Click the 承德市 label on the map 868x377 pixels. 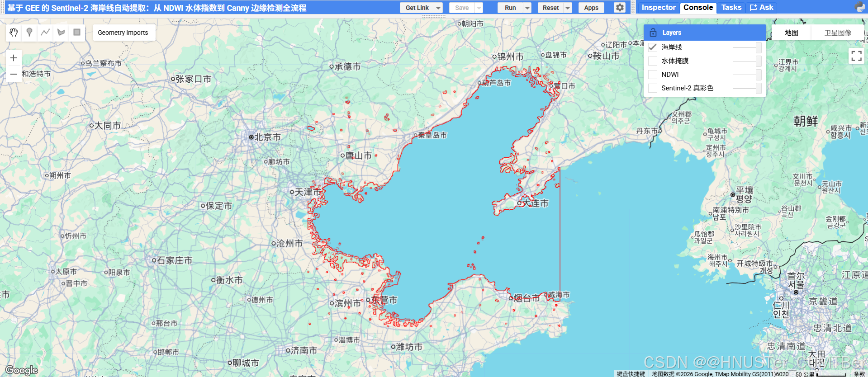pyautogui.click(x=347, y=66)
